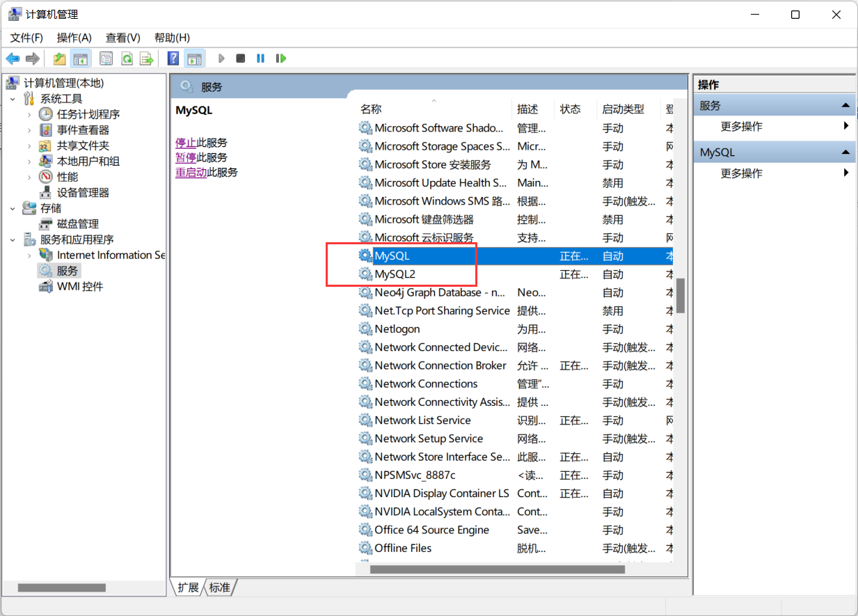The width and height of the screenshot is (858, 616).
Task: Collapse the System Tools (系统工具) node
Action: (x=13, y=99)
